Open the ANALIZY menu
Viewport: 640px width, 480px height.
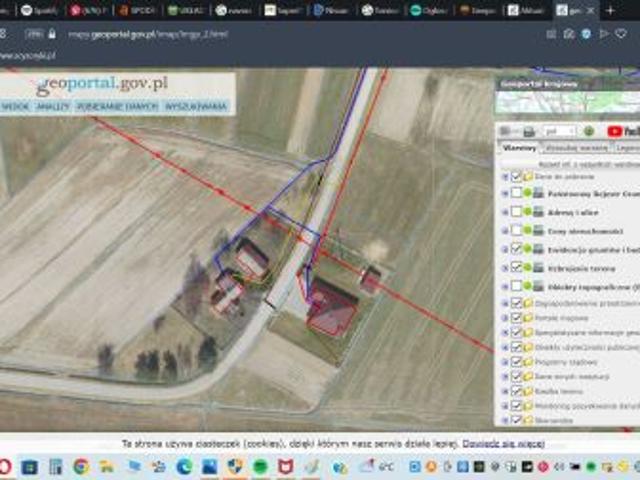coord(52,106)
